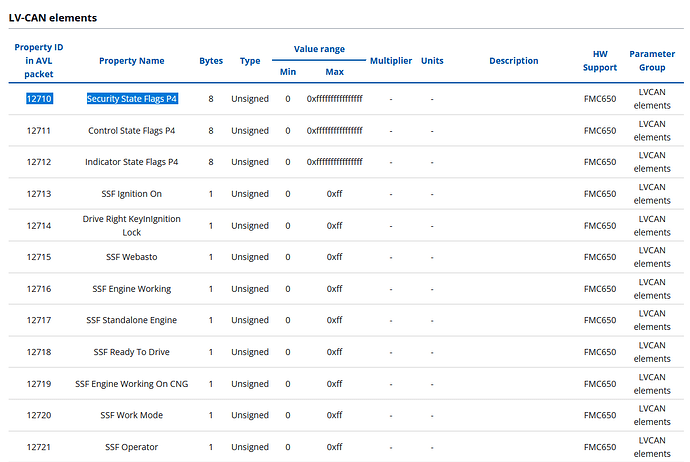690x462 pixels.
Task: Select the 'SSF Ready To Drive' property name
Action: [x=132, y=352]
